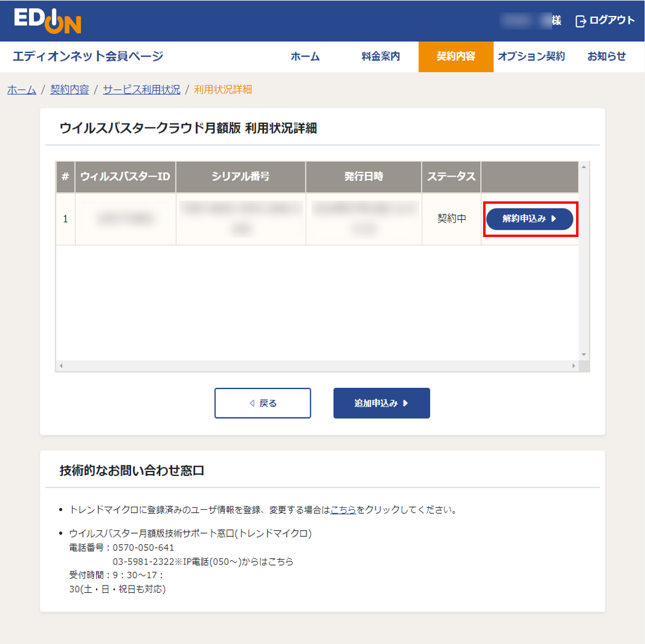This screenshot has width=645, height=644.
Task: Click the EDION logo
Action: pos(48,21)
